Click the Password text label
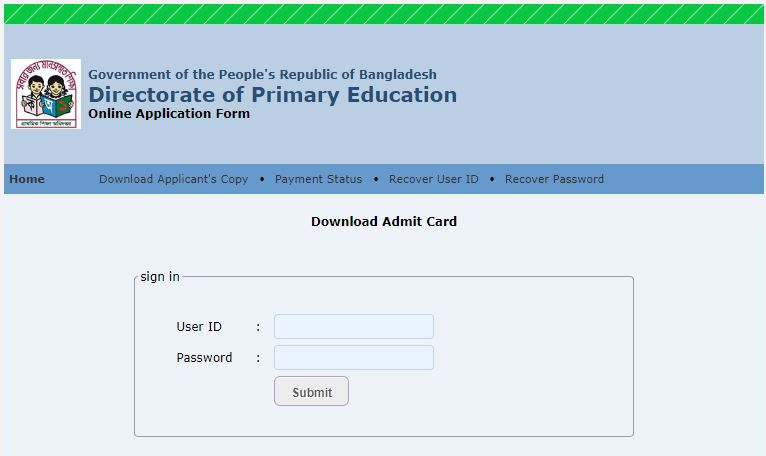 click(204, 358)
